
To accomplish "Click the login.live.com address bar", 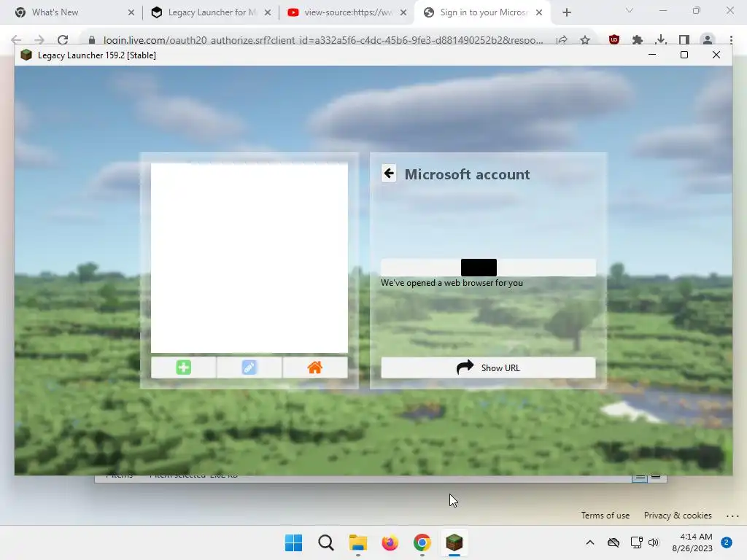I will point(323,40).
